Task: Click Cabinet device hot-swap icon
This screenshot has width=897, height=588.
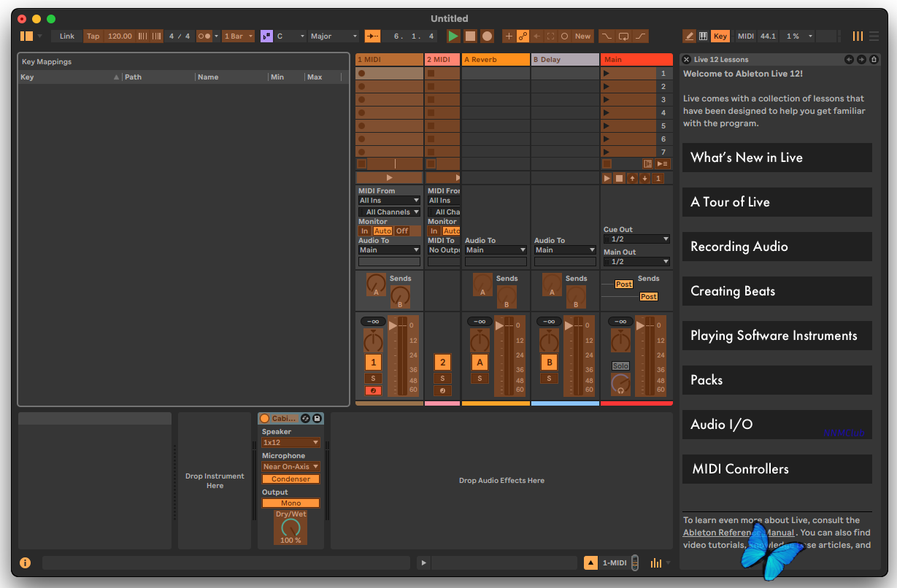Action: pos(306,418)
